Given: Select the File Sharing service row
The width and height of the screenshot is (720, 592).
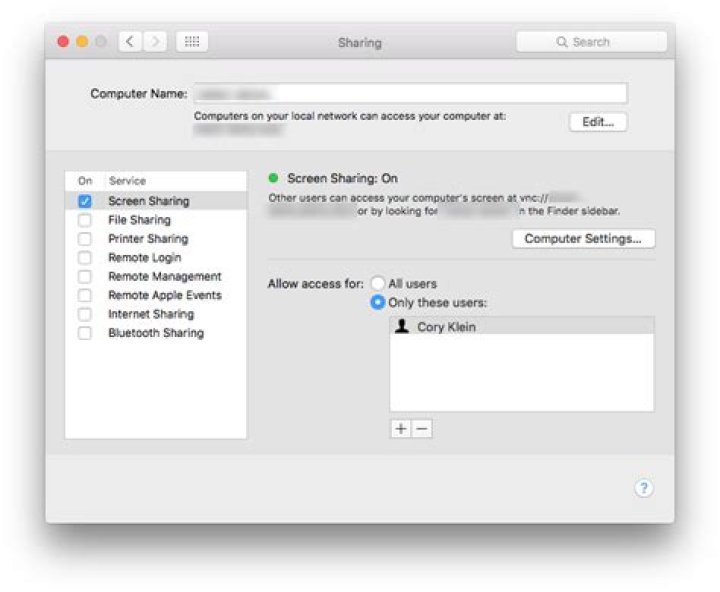Looking at the screenshot, I should pyautogui.click(x=156, y=220).
